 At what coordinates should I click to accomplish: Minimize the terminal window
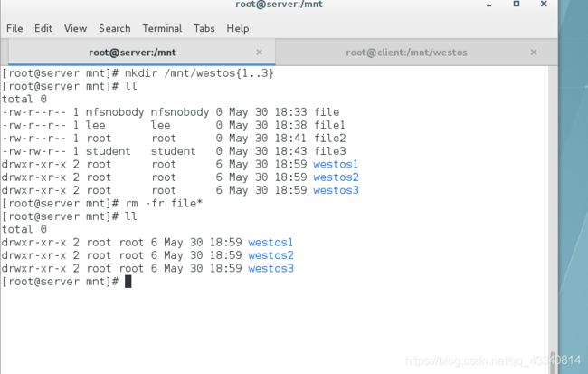pyautogui.click(x=489, y=5)
